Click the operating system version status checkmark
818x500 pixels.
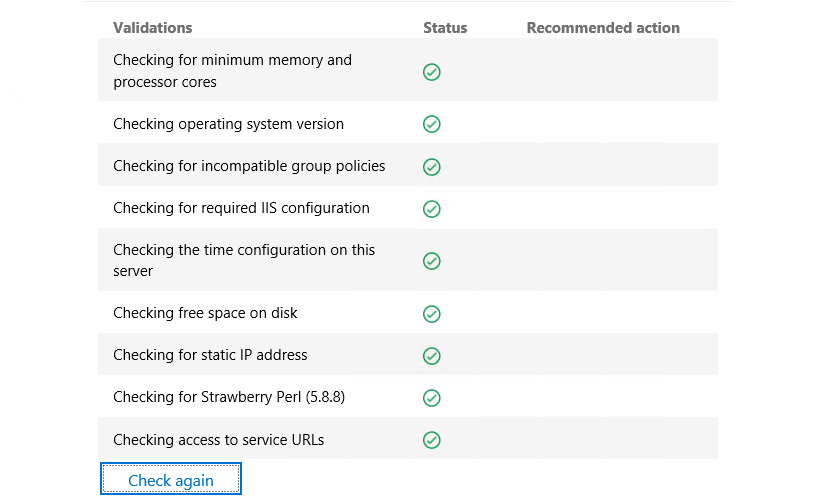(x=431, y=124)
